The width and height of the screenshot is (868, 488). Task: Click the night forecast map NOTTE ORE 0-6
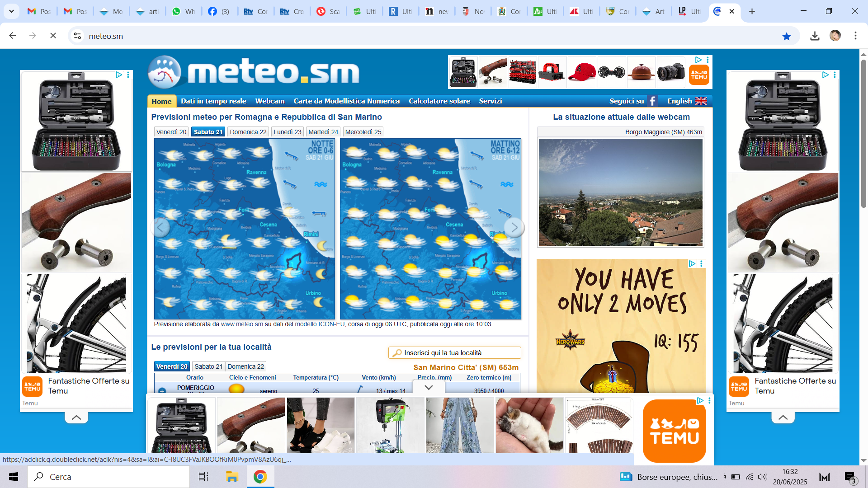[x=244, y=229]
